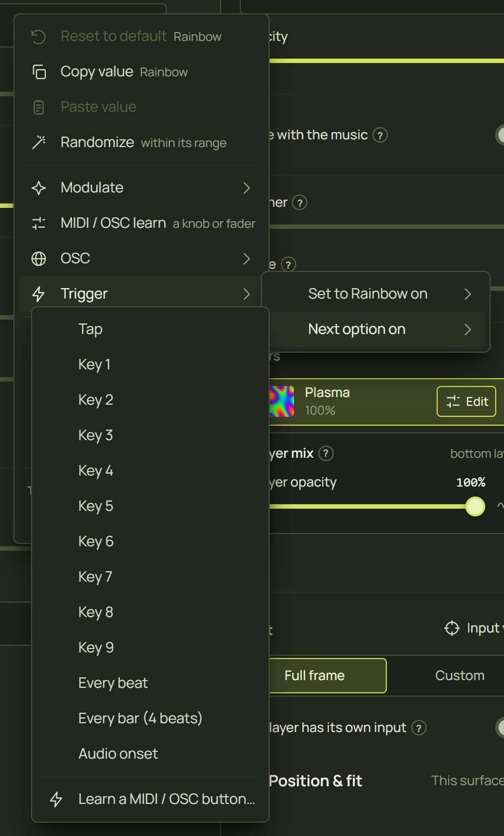Screen dimensions: 504x836
Task: Choose Learn a MIDI / OSC button
Action: click(150, 800)
